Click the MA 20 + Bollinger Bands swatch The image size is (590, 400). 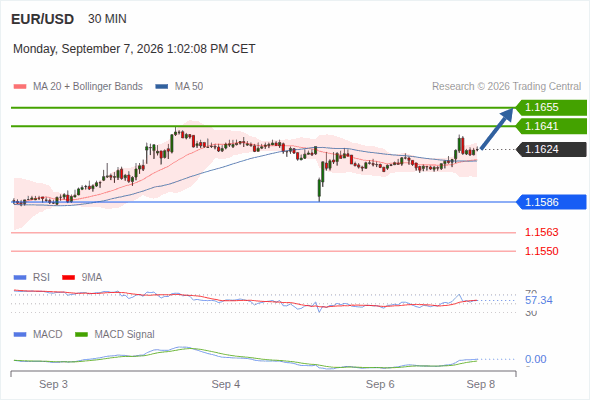click(20, 87)
